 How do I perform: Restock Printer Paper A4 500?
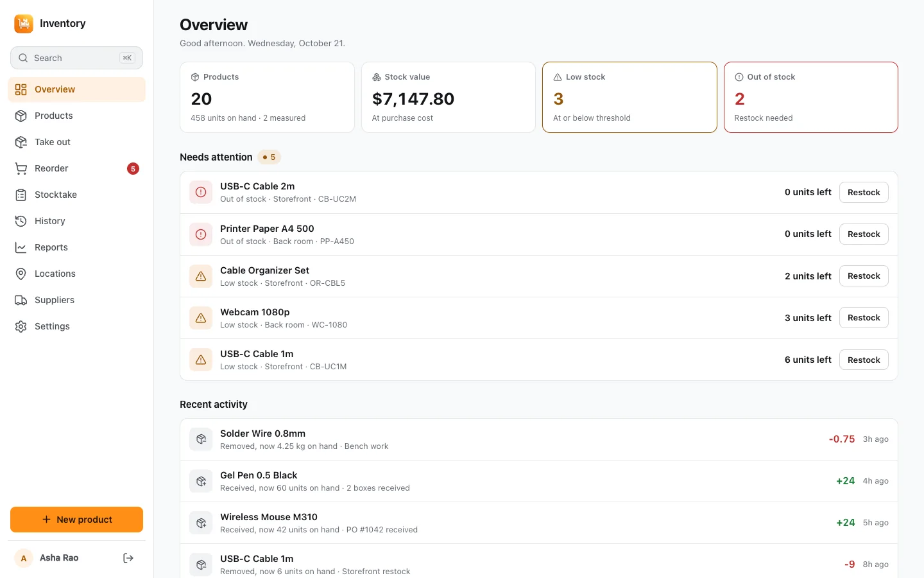point(864,234)
